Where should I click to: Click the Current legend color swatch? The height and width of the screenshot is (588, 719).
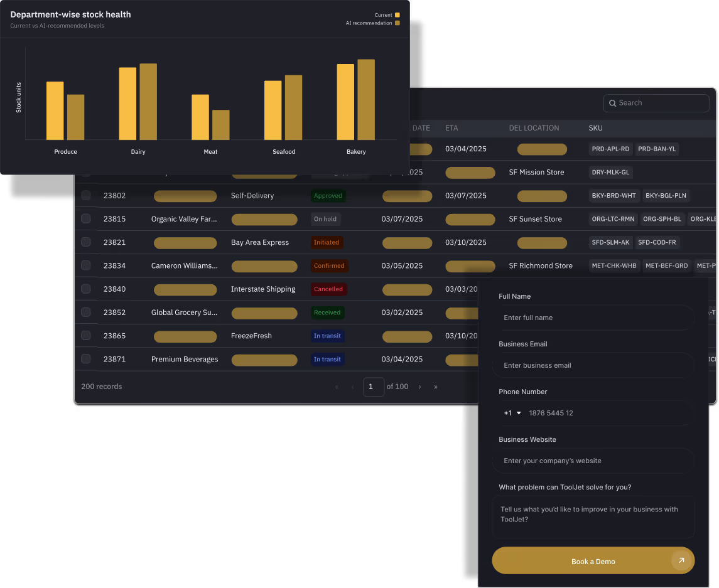point(397,15)
